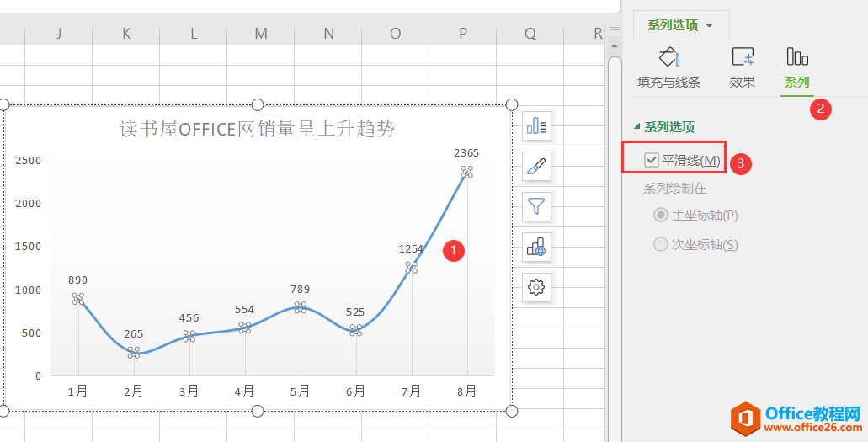Screen dimensions: 868x442
Task: Select 次坐标轴 radio option
Action: click(660, 244)
